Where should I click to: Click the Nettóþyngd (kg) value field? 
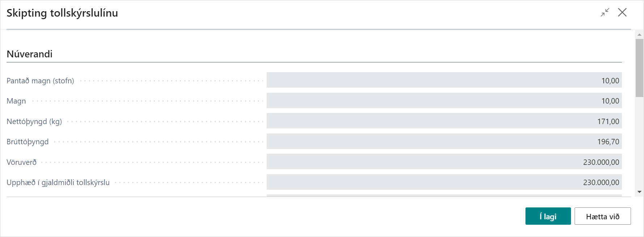pyautogui.click(x=444, y=121)
